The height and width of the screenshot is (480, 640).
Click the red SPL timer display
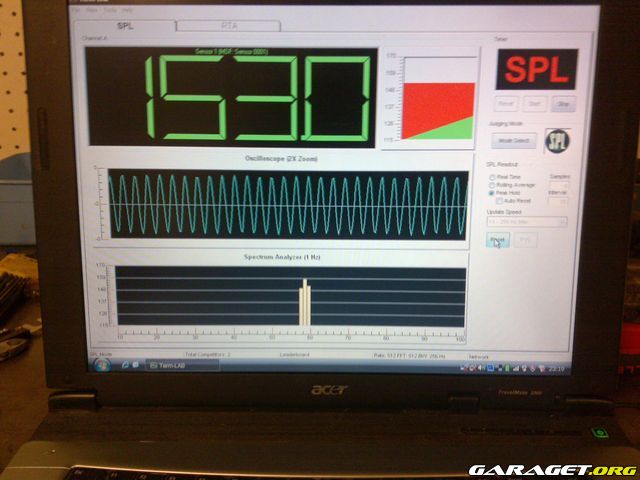coord(536,70)
